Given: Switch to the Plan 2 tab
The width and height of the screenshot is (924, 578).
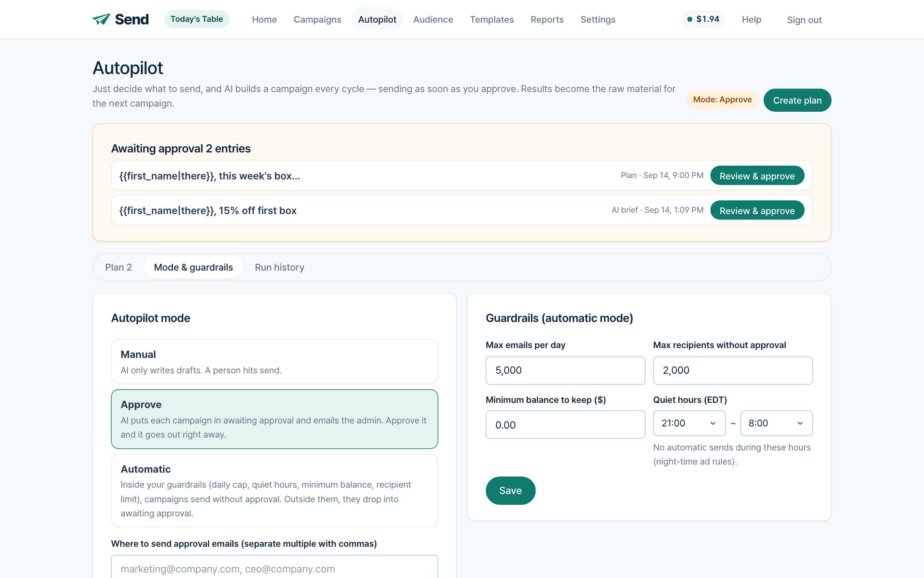Looking at the screenshot, I should click(x=118, y=267).
